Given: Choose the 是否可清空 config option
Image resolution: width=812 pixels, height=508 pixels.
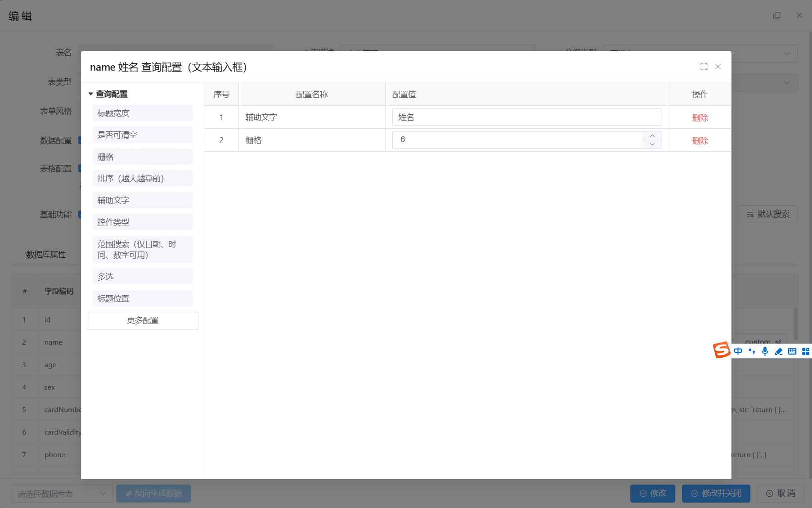Looking at the screenshot, I should click(x=142, y=135).
